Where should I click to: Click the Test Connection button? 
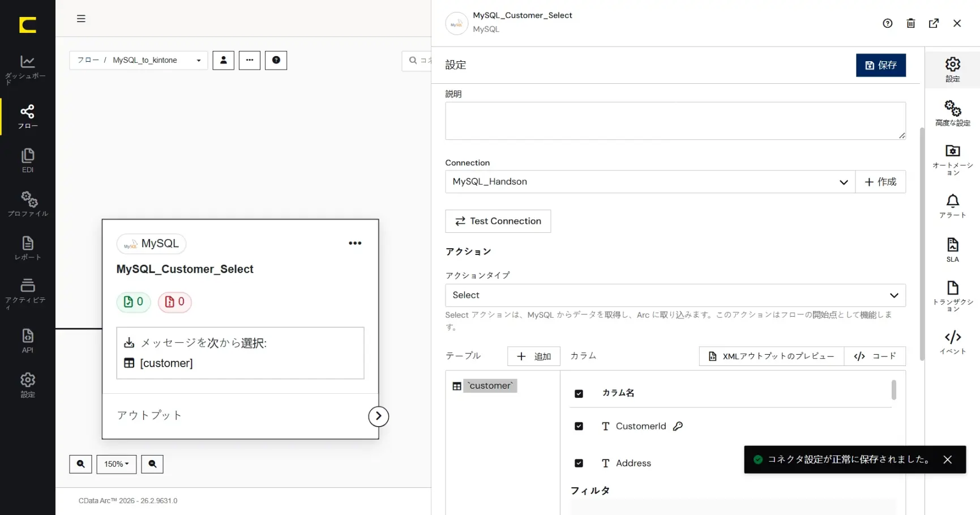[498, 221]
